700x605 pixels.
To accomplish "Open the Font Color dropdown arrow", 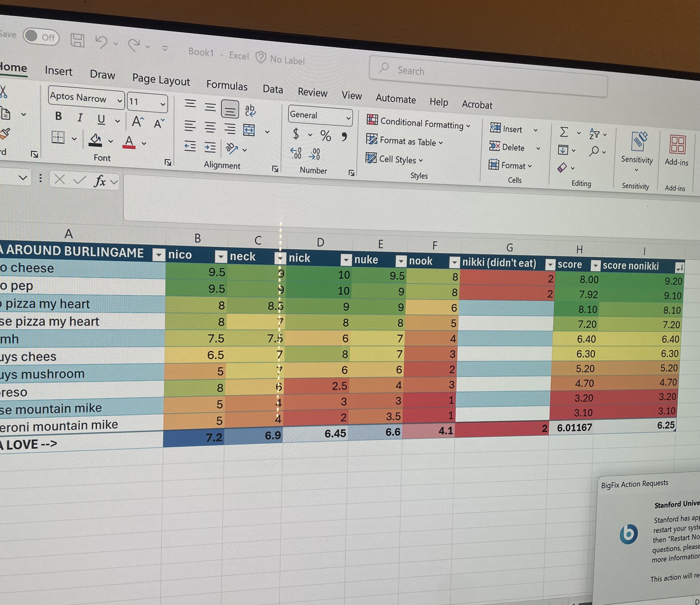I will pos(144,143).
